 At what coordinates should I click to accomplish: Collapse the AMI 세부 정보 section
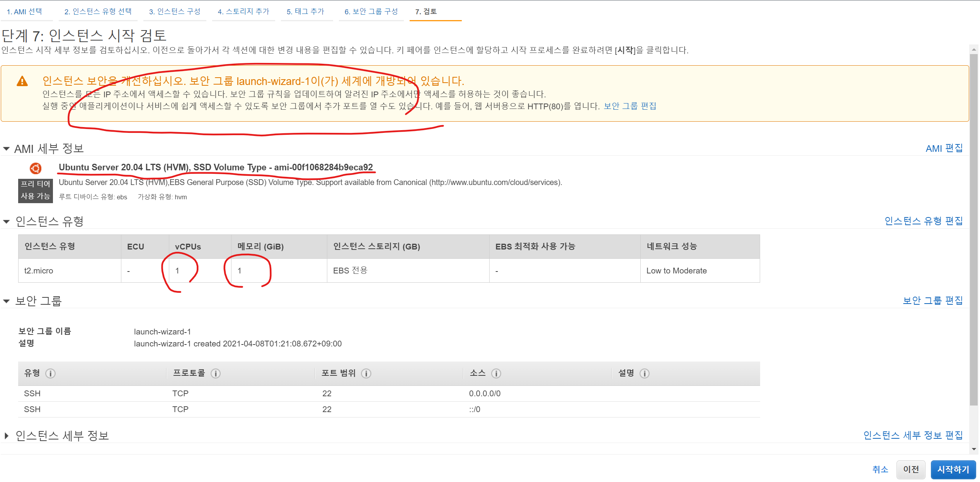(7, 149)
